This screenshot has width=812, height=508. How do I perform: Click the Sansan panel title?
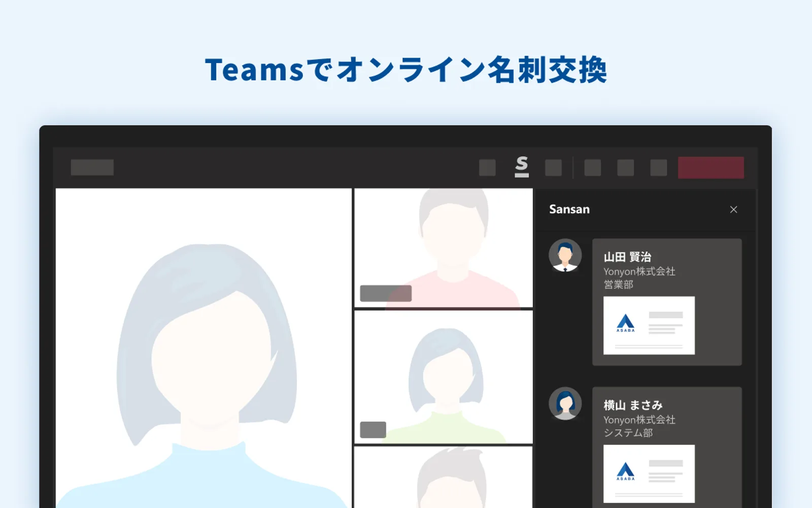[x=569, y=209]
